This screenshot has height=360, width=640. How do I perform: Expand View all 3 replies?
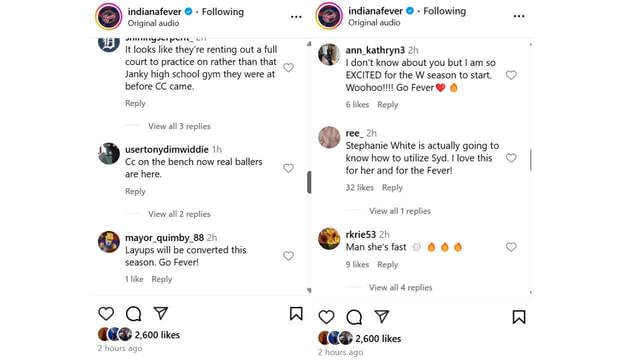click(x=179, y=126)
